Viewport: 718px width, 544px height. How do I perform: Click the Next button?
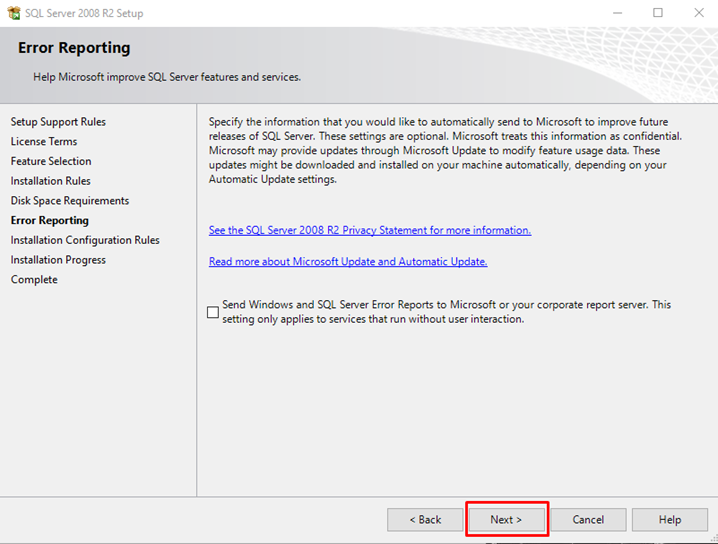(506, 520)
